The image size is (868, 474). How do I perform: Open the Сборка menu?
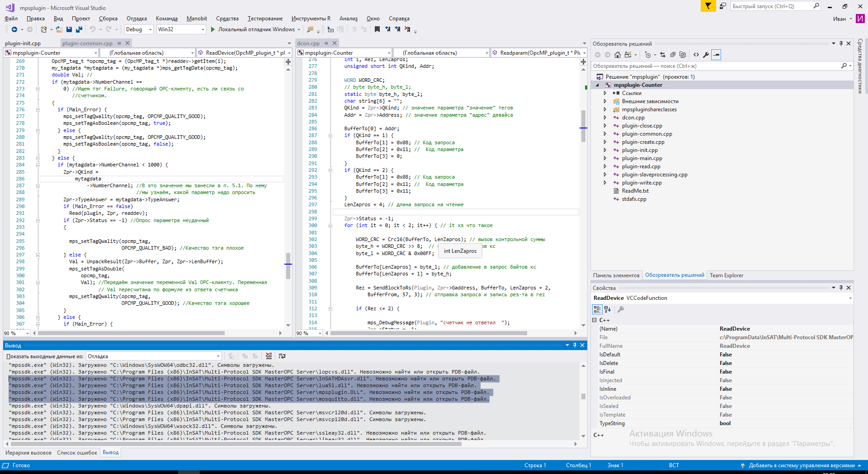tap(108, 19)
